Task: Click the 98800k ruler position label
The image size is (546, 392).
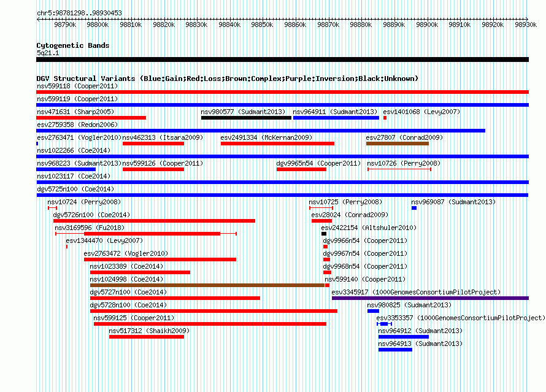Action: pos(98,25)
